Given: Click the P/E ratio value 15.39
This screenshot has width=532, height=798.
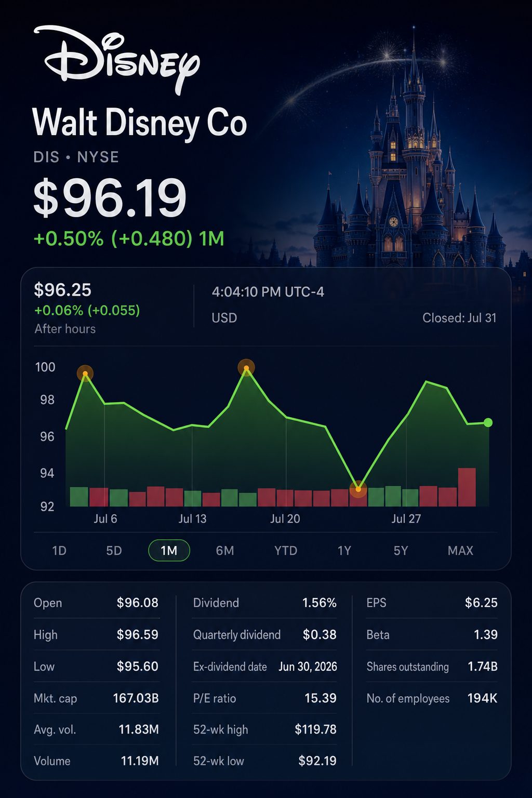Looking at the screenshot, I should tap(321, 698).
